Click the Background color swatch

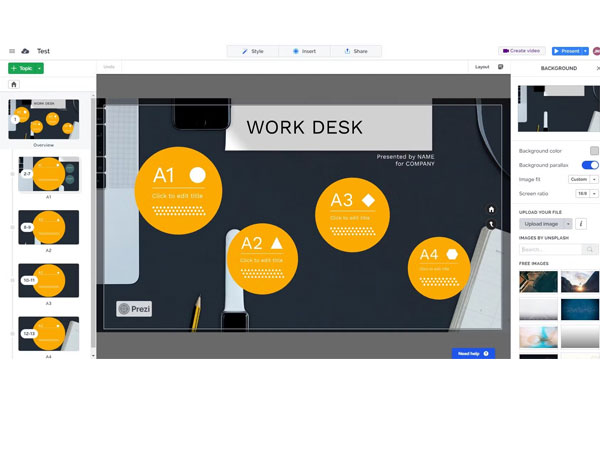(x=594, y=151)
